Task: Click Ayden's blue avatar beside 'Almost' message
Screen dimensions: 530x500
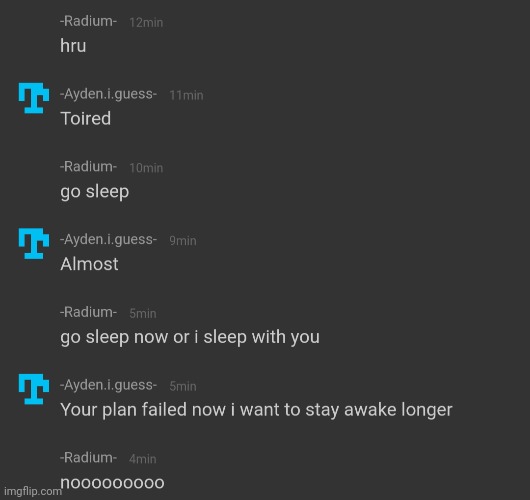Action: click(x=34, y=243)
